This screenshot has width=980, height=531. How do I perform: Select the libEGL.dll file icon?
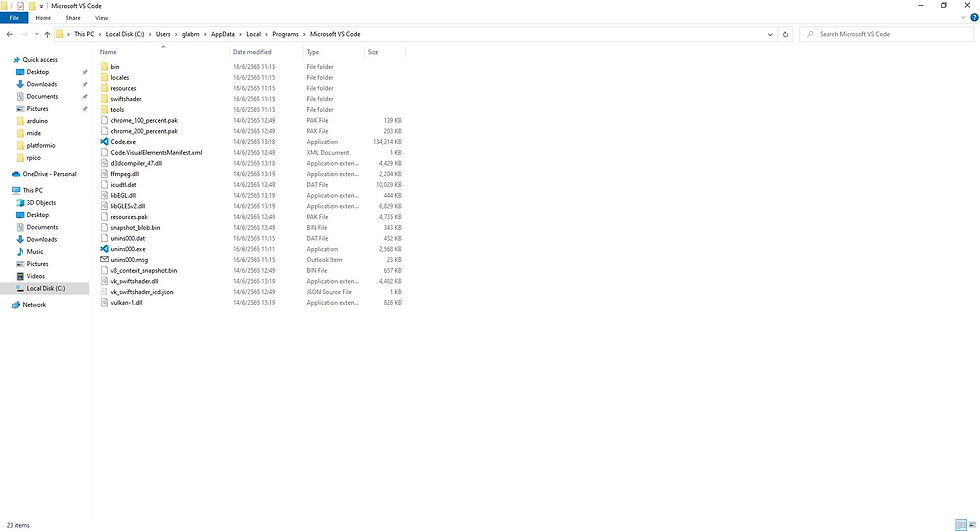coord(104,196)
